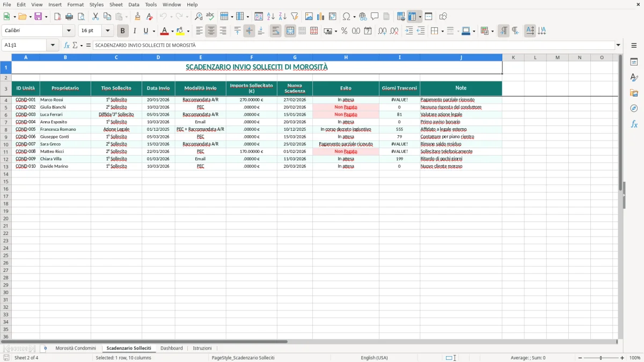Open the Sheet menu
The image size is (644, 362).
pyautogui.click(x=116, y=4)
